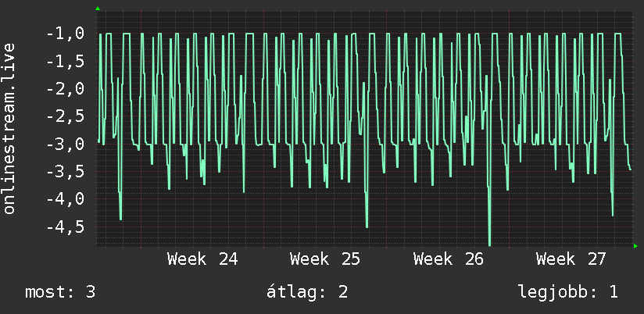This screenshot has width=644, height=314.
Task: Click the green arrow at top of y-axis
Action: click(x=98, y=9)
